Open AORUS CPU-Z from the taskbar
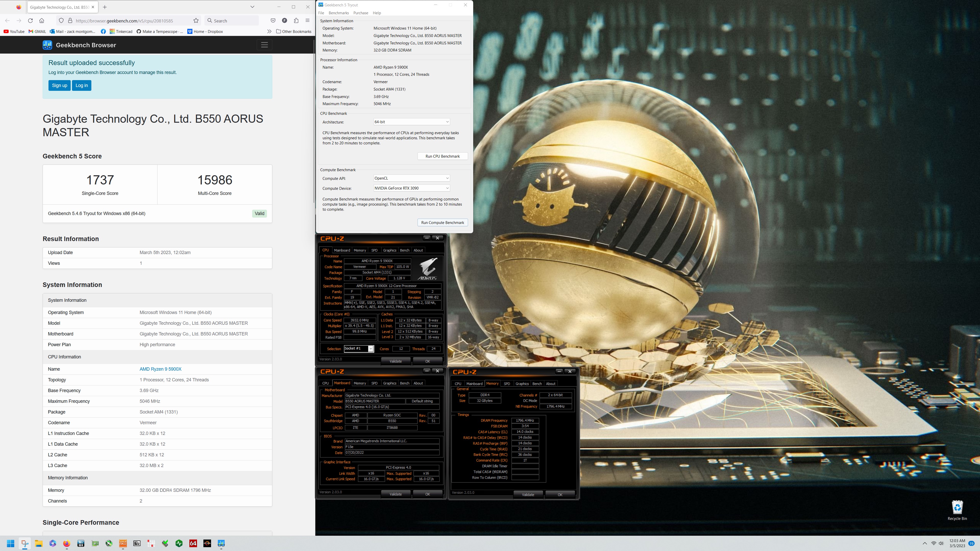The height and width of the screenshot is (551, 980). coord(123,543)
